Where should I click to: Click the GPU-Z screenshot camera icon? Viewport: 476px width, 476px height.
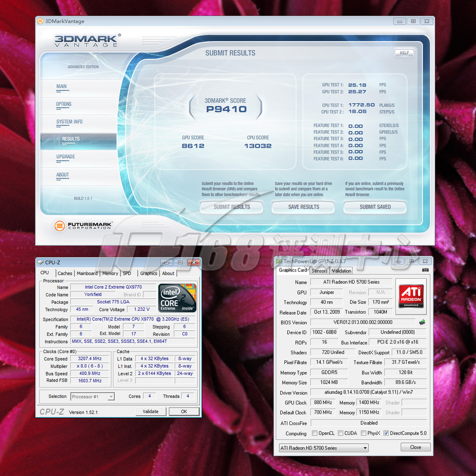[x=425, y=270]
